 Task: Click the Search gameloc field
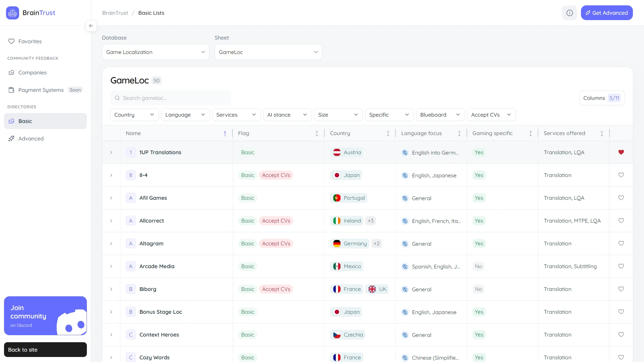pos(171,98)
